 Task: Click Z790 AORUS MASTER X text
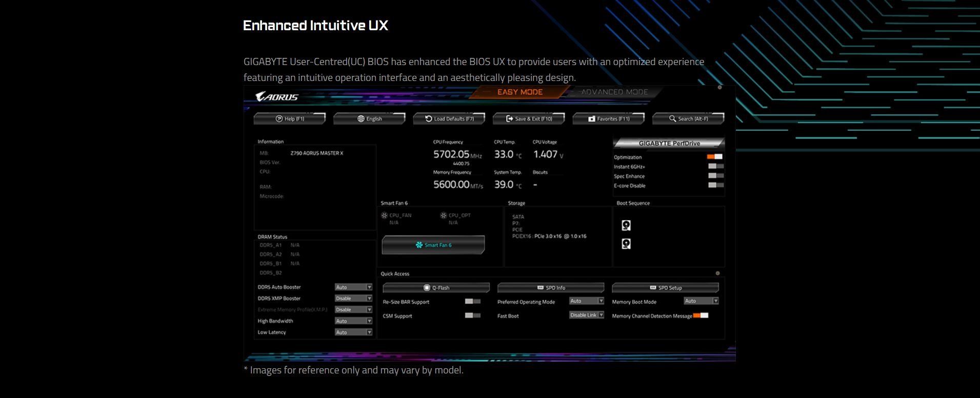[x=317, y=153]
